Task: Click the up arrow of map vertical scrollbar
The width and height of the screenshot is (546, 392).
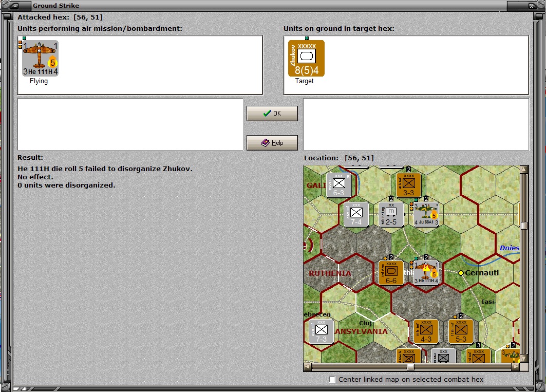Action: [x=524, y=170]
